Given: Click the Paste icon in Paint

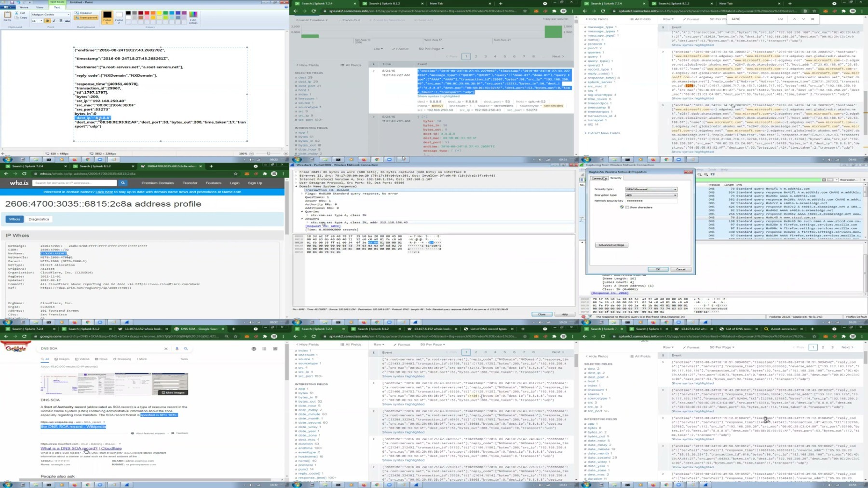Looking at the screenshot, I should coord(7,16).
